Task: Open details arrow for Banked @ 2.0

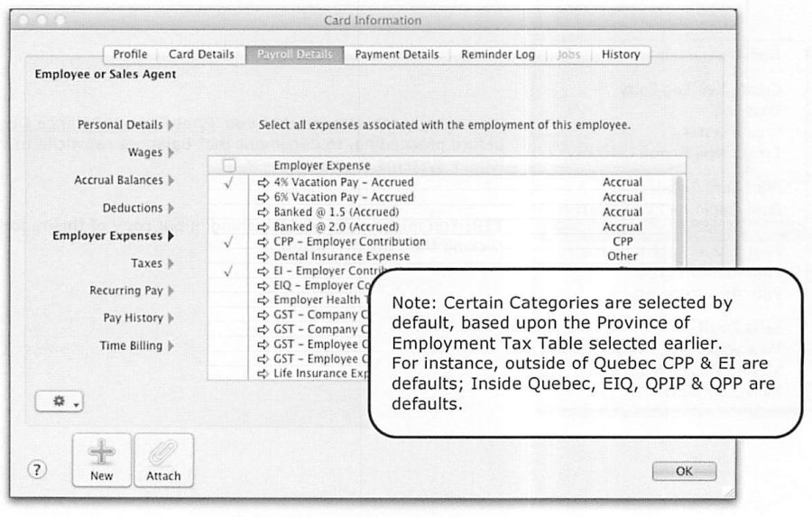Action: pos(263,226)
